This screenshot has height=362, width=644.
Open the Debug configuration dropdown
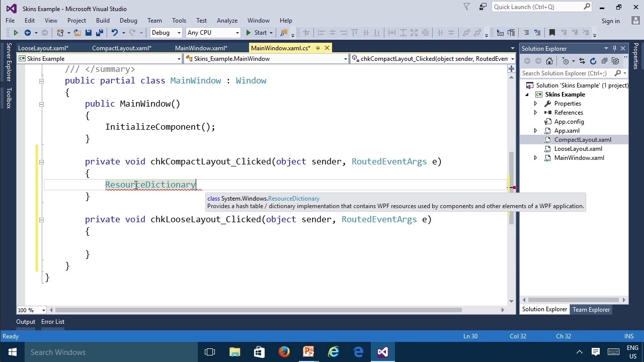coord(166,33)
